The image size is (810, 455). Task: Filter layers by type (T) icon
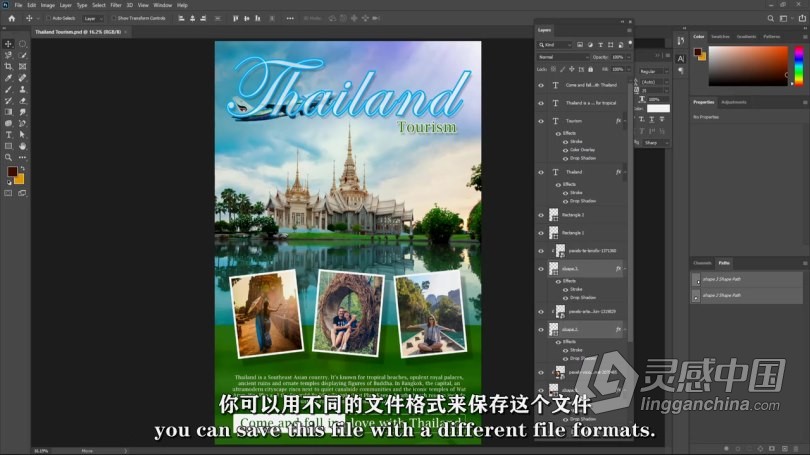pos(600,45)
